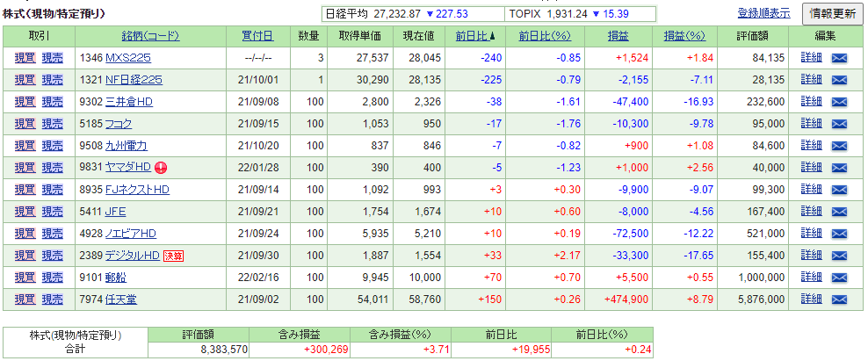The width and height of the screenshot is (868, 361).
Task: Click the 決算 badge next to デジタルHD
Action: click(x=173, y=256)
